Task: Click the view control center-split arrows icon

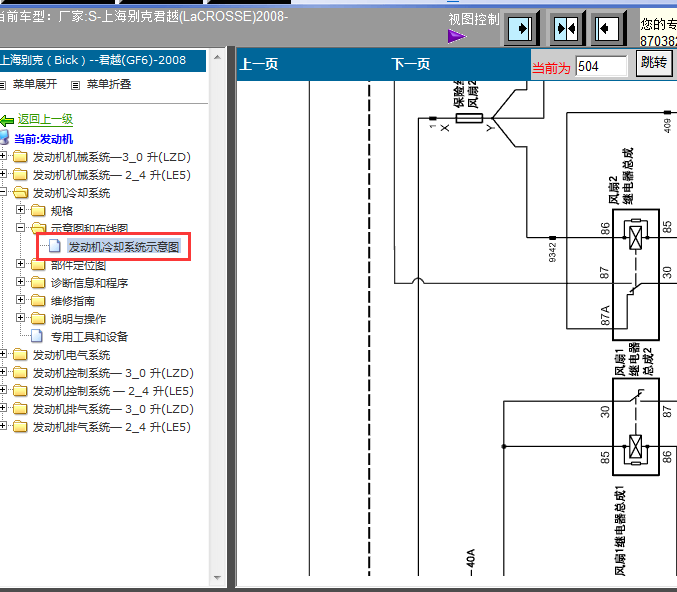Action: 566,29
